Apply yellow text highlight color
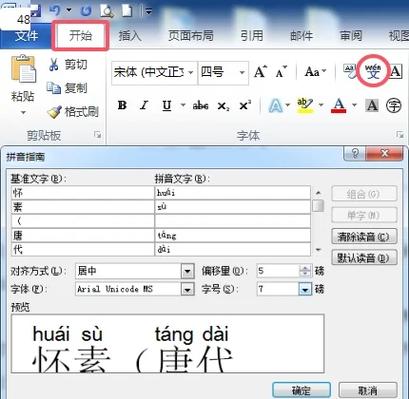 click(x=305, y=106)
